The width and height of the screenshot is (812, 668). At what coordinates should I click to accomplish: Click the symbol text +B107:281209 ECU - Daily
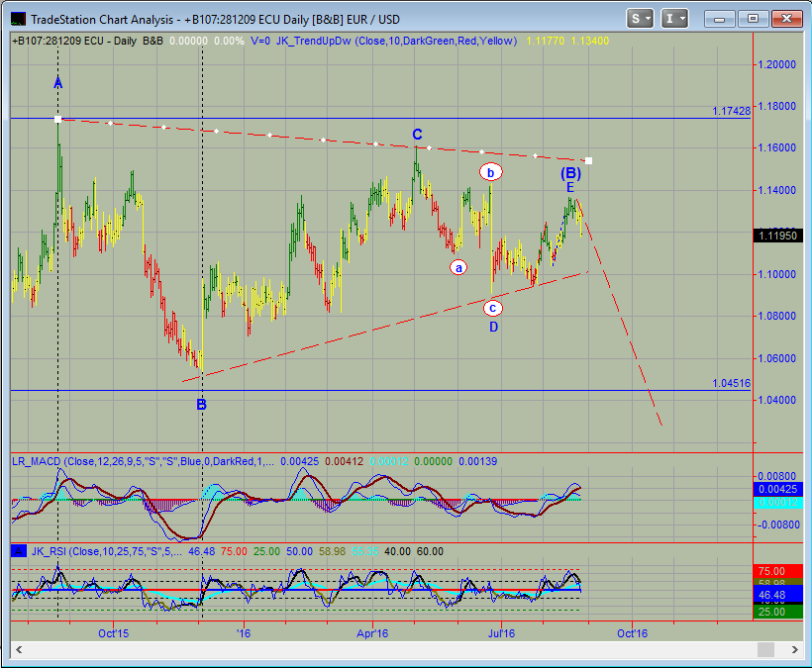pyautogui.click(x=74, y=41)
